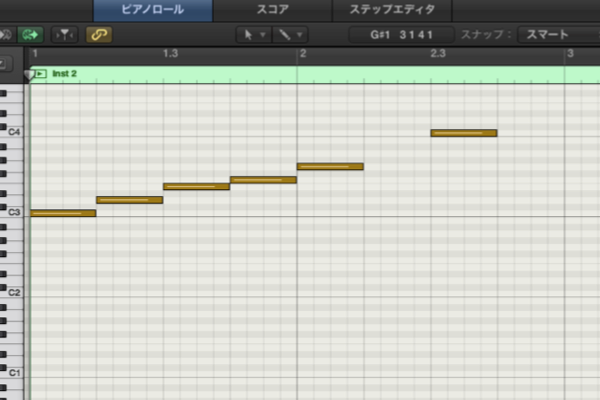Toggle the catch playhead filter button

pos(64,35)
